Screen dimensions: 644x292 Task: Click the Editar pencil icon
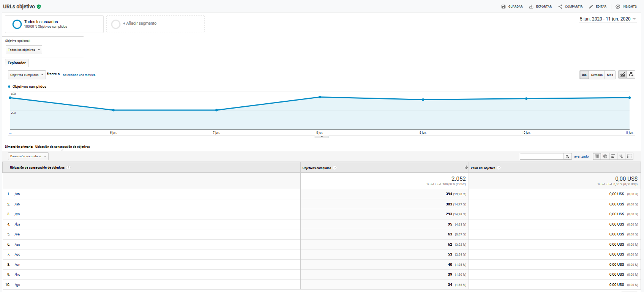pos(591,6)
